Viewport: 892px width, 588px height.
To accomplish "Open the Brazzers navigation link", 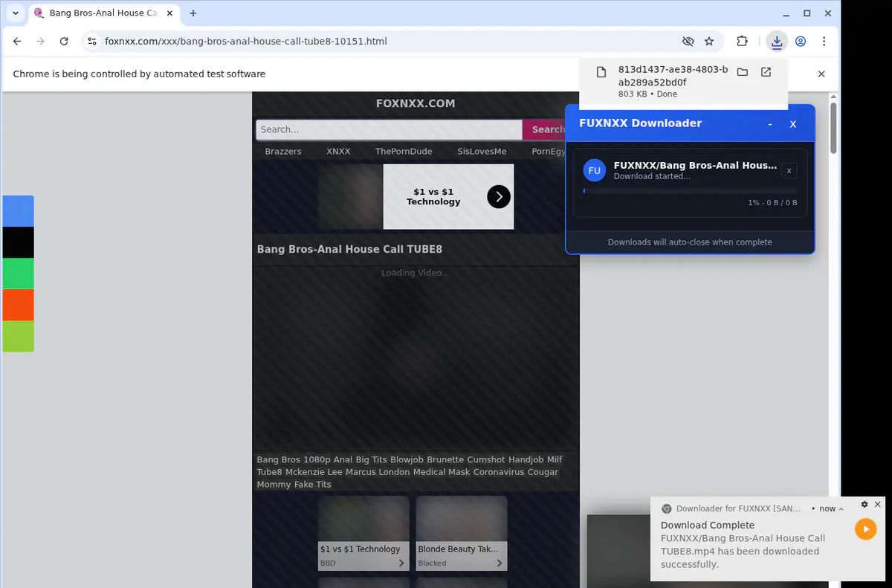I will pyautogui.click(x=283, y=151).
